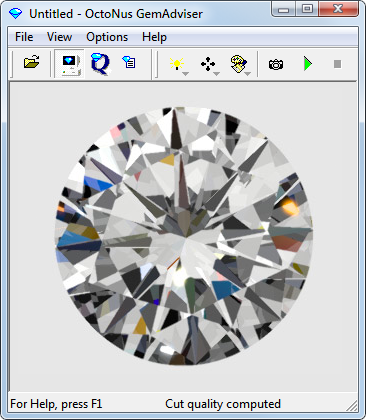Click the yellow light bulb lighting icon

[x=176, y=63]
